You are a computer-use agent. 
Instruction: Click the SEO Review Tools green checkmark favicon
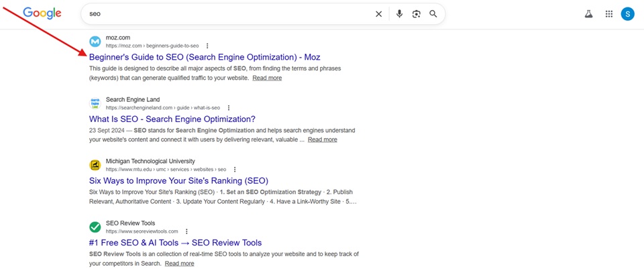pos(95,227)
